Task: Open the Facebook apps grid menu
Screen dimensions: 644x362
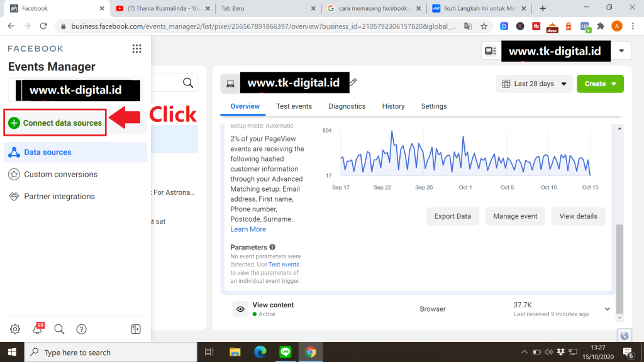Action: pos(136,49)
